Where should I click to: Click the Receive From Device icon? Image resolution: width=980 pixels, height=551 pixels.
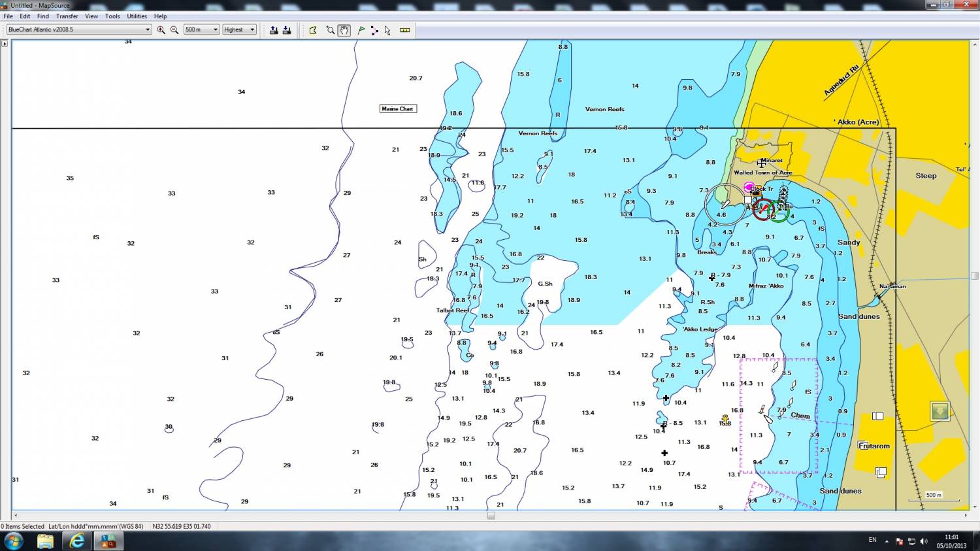[x=287, y=30]
